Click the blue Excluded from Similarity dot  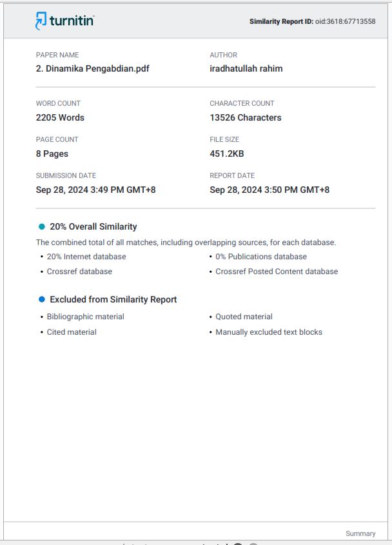pos(42,299)
